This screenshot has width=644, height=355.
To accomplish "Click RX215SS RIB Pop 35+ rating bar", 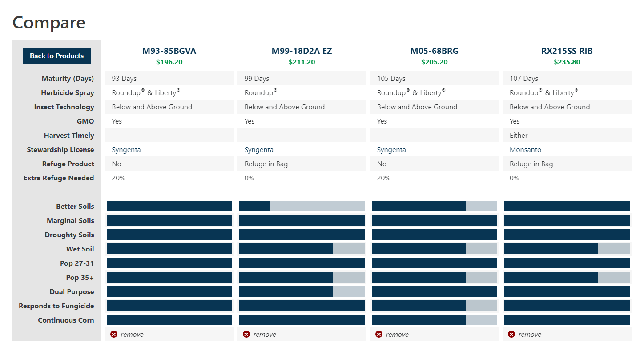I will coord(567,277).
